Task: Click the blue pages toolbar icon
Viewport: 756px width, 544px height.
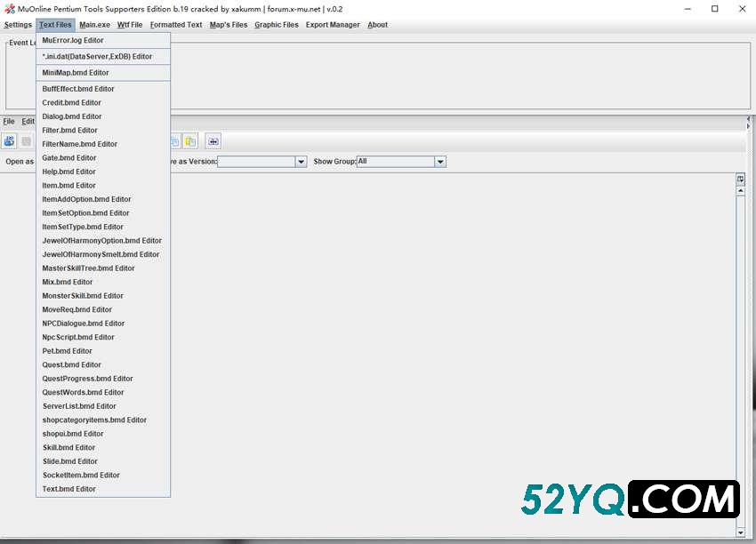Action: click(x=175, y=141)
